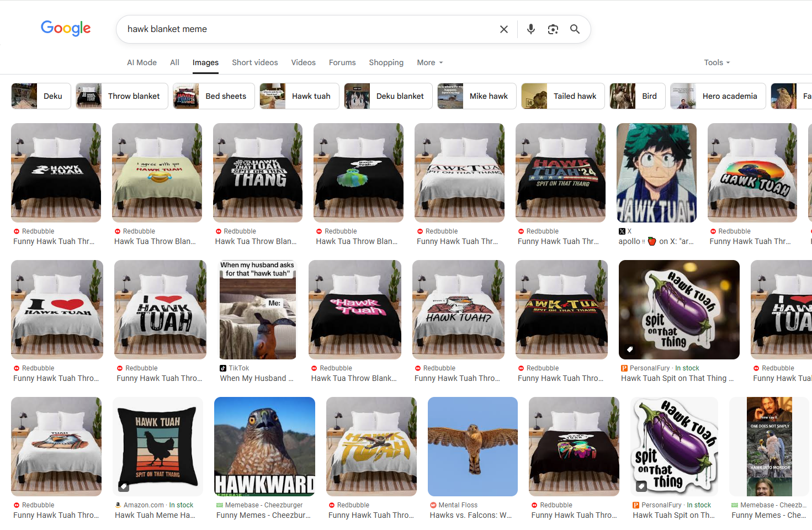Expand the Tools dropdown
Image resolution: width=812 pixels, height=530 pixels.
pyautogui.click(x=717, y=62)
